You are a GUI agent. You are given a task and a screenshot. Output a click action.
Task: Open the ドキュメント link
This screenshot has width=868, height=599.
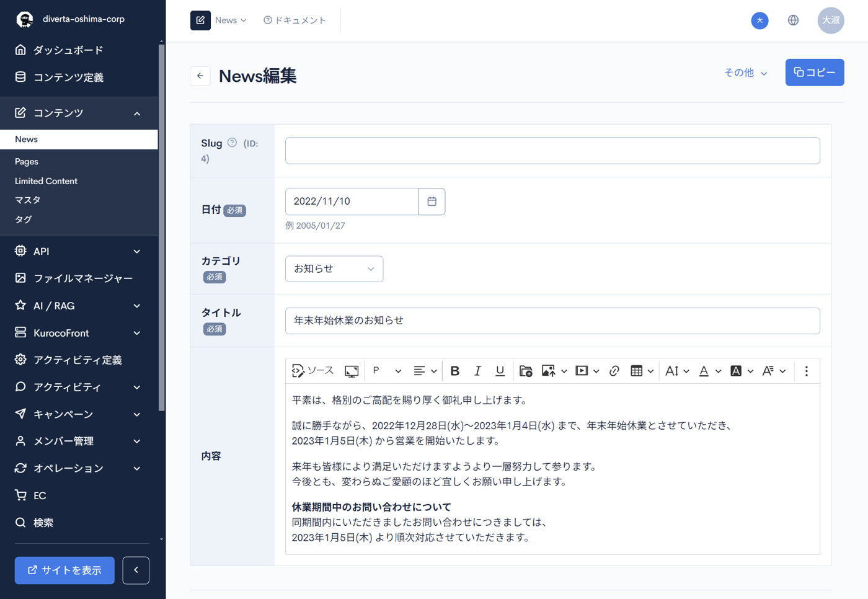[294, 20]
